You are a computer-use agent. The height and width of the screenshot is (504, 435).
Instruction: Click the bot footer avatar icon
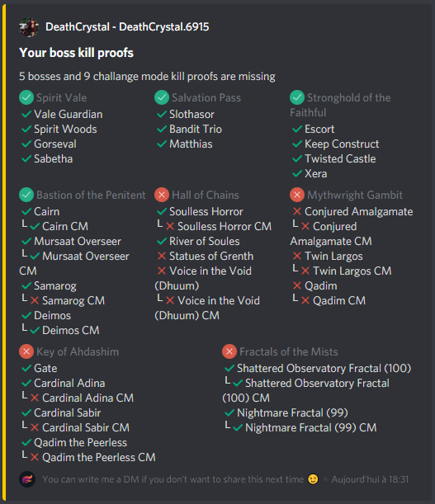point(27,479)
